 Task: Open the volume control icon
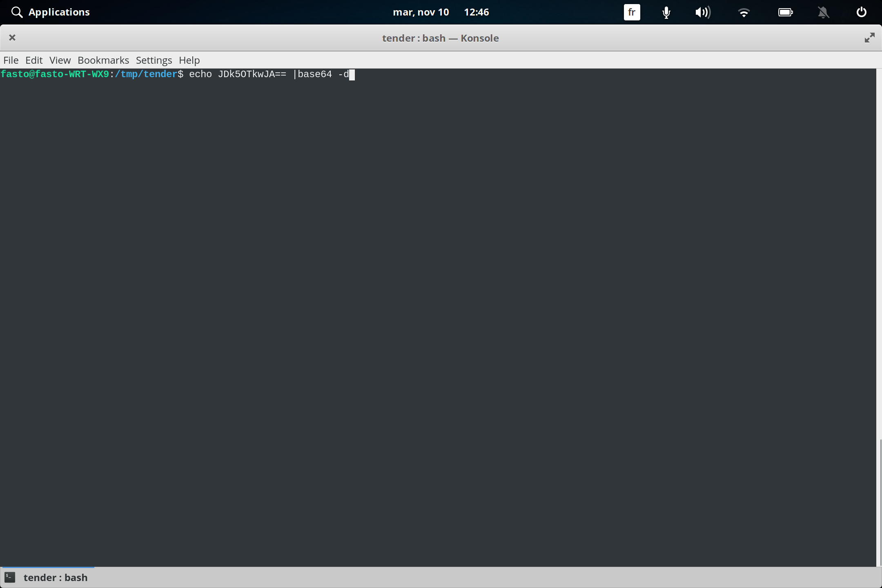point(703,12)
